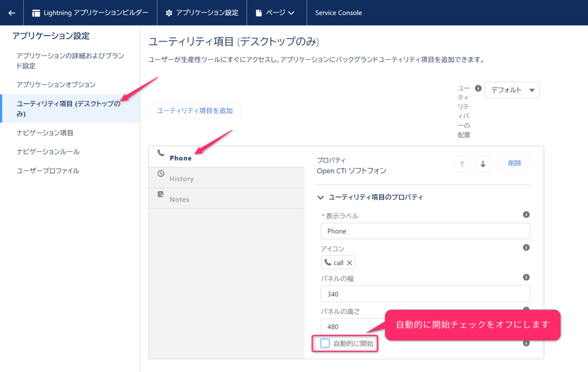The height and width of the screenshot is (372, 588).
Task: Click the clock icon next to History
Action: click(x=161, y=173)
